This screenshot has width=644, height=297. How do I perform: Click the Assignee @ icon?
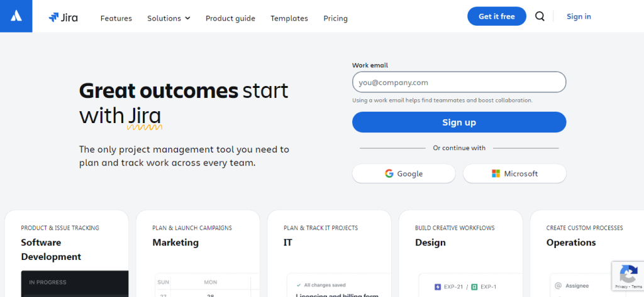pyautogui.click(x=555, y=284)
